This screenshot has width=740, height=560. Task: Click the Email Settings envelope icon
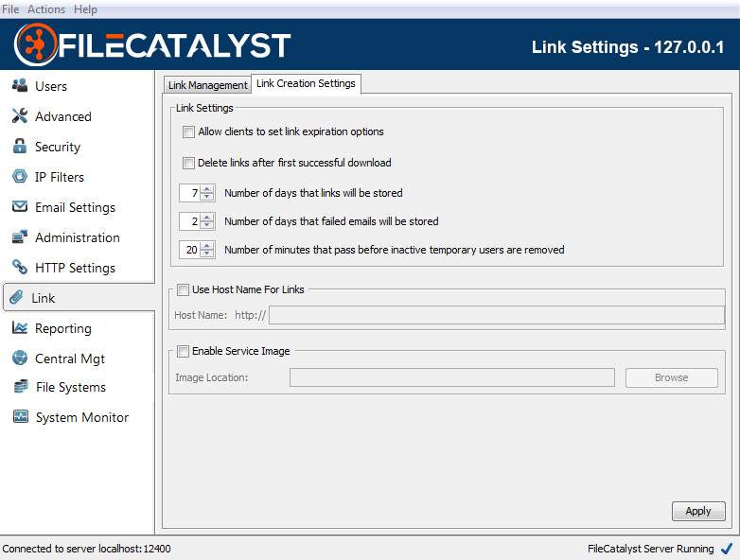pos(19,206)
